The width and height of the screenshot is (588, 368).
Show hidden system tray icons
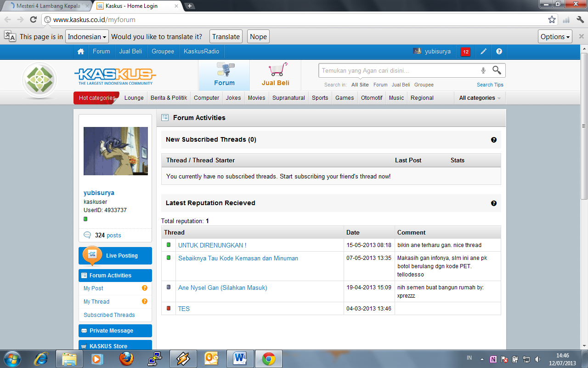482,359
